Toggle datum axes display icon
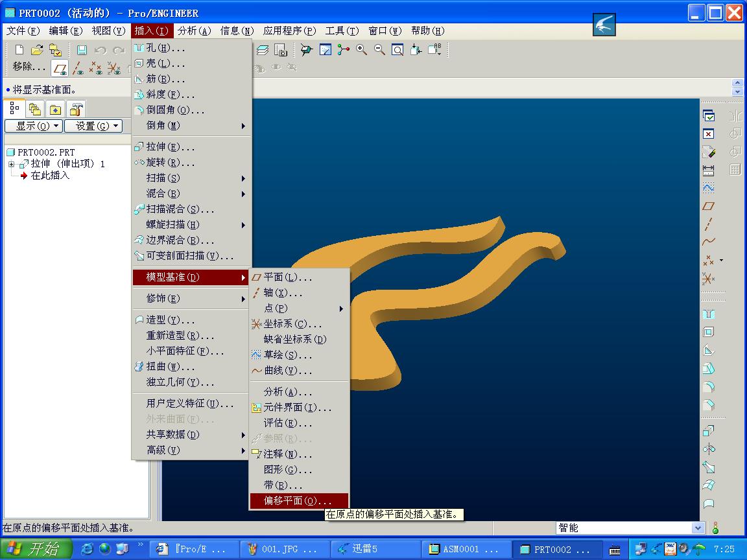Image resolution: width=747 pixels, height=560 pixels. pyautogui.click(x=78, y=68)
